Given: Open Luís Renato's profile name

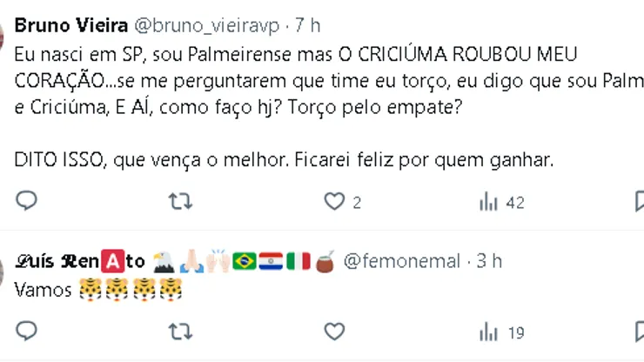Looking at the screenshot, I should click(x=80, y=261).
